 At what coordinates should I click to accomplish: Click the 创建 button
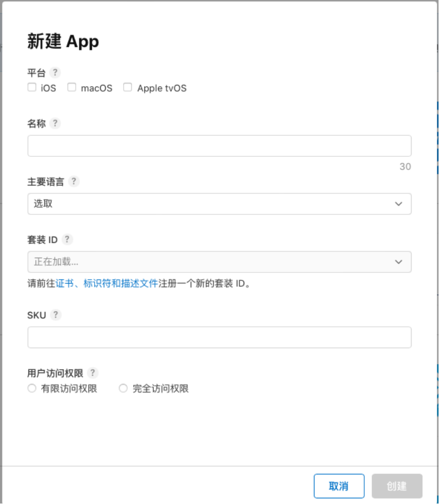coord(397,486)
